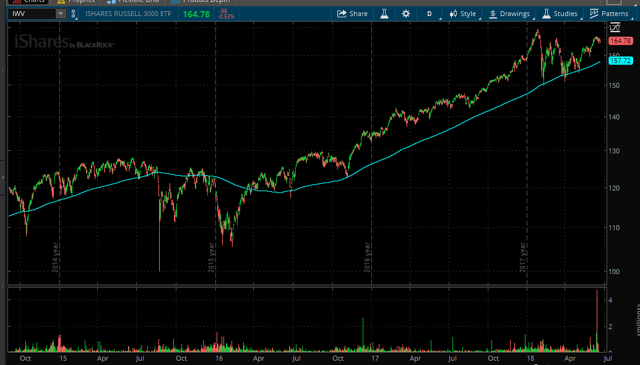Click the tallest red volume bar
Image resolution: width=640 pixels, height=365 pixels.
click(597, 320)
